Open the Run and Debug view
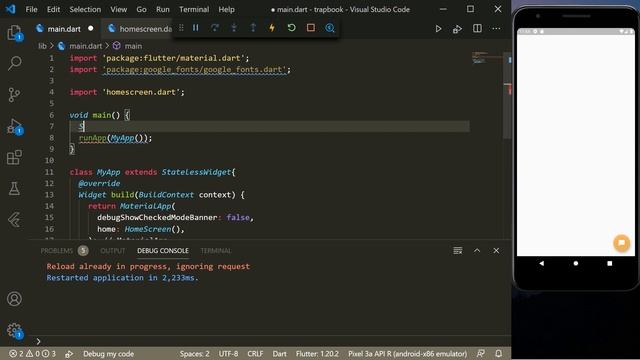The image size is (640, 360). [x=14, y=126]
